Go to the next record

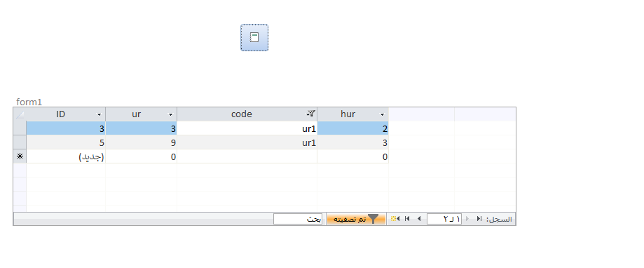pos(419,219)
